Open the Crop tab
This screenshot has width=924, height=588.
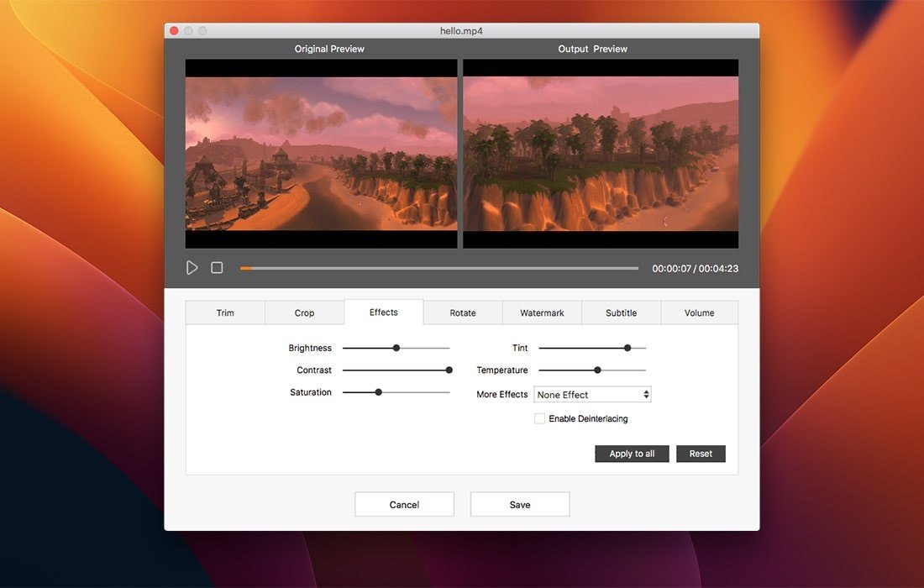click(304, 312)
